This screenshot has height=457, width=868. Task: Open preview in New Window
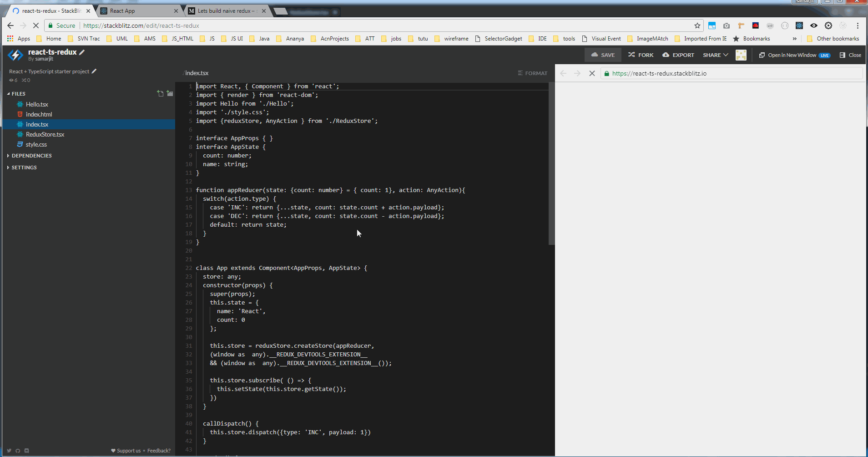coord(794,55)
